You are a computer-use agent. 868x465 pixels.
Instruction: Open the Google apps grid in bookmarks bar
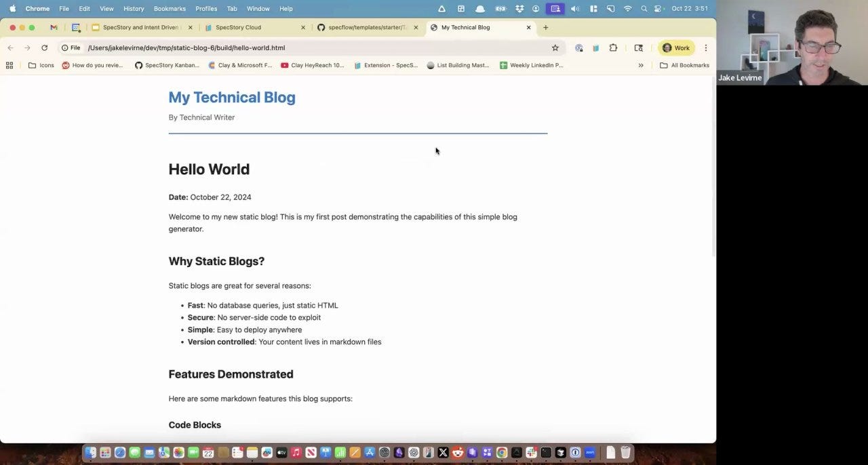point(9,65)
